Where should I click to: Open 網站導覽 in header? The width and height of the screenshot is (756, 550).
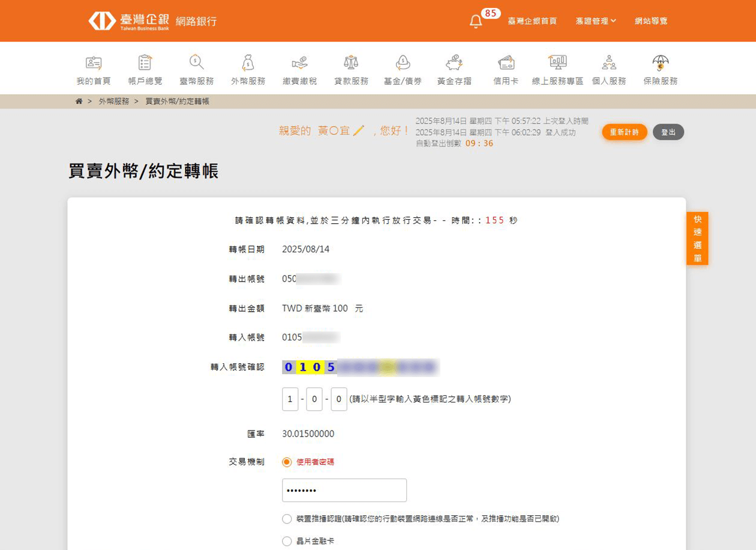(651, 21)
